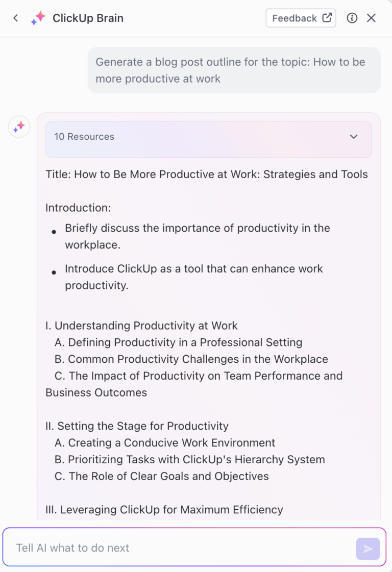
Task: Open the Feedback page
Action: pyautogui.click(x=301, y=17)
